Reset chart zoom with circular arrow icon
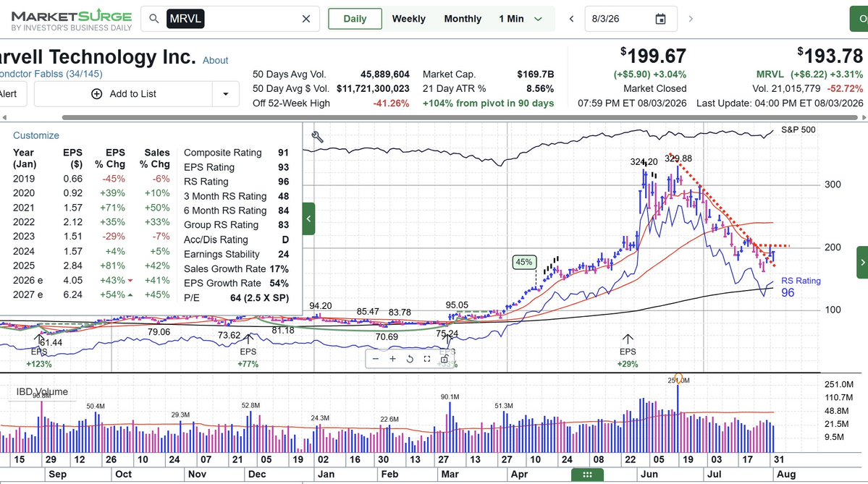Image resolution: width=868 pixels, height=484 pixels. [410, 359]
